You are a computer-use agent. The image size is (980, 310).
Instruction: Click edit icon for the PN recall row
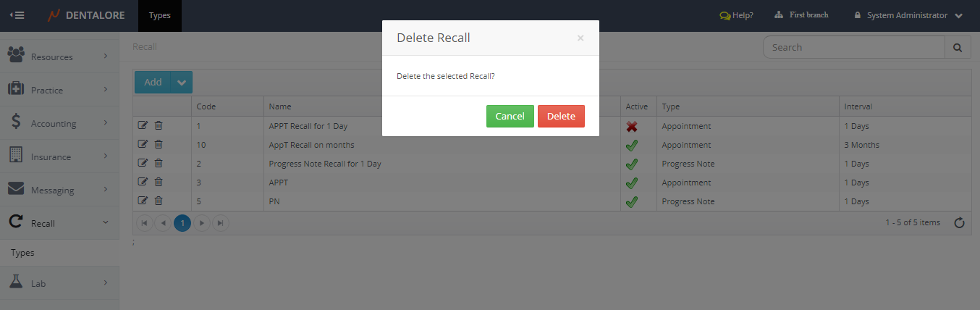(143, 201)
